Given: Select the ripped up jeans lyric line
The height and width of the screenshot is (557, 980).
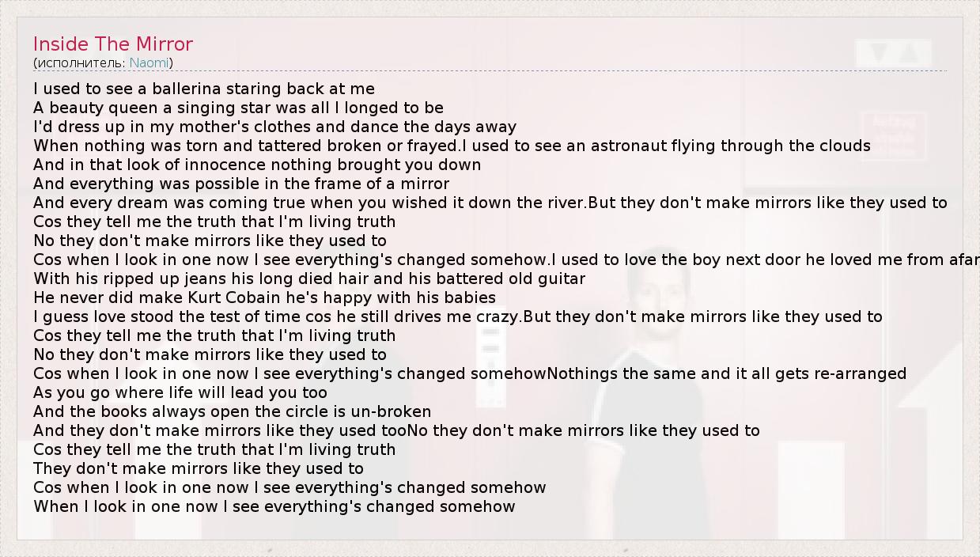Looking at the screenshot, I should point(309,278).
